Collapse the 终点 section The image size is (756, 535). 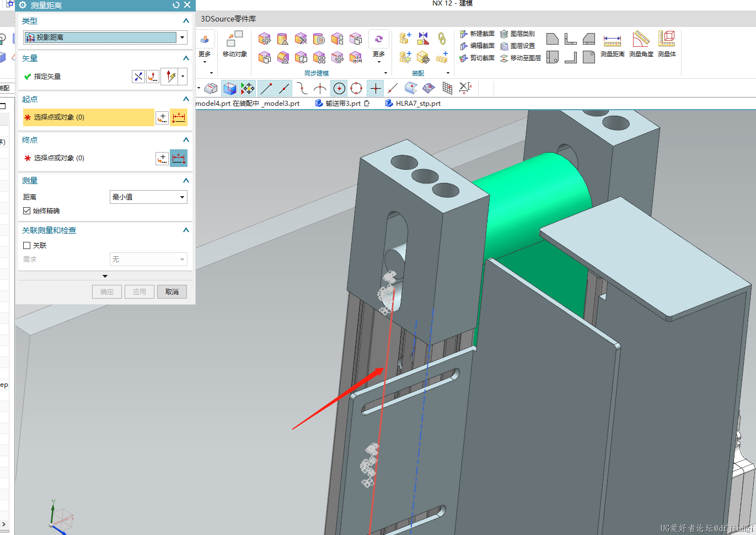pos(186,139)
